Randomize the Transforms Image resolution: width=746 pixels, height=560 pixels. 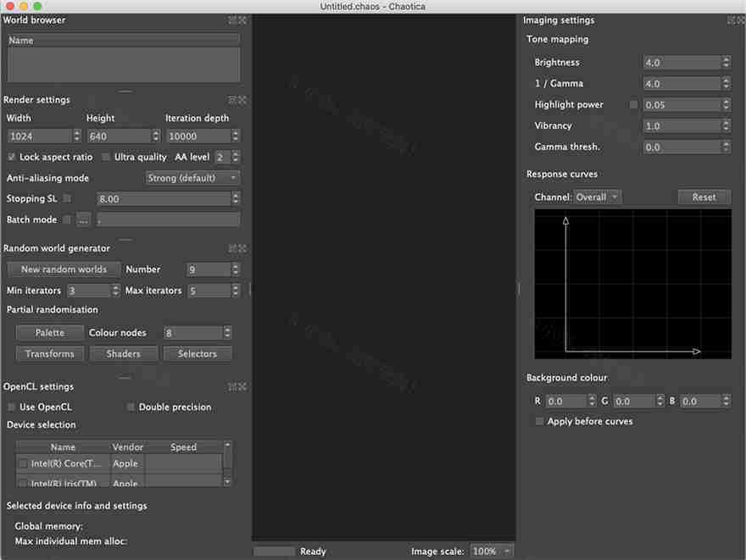[49, 353]
